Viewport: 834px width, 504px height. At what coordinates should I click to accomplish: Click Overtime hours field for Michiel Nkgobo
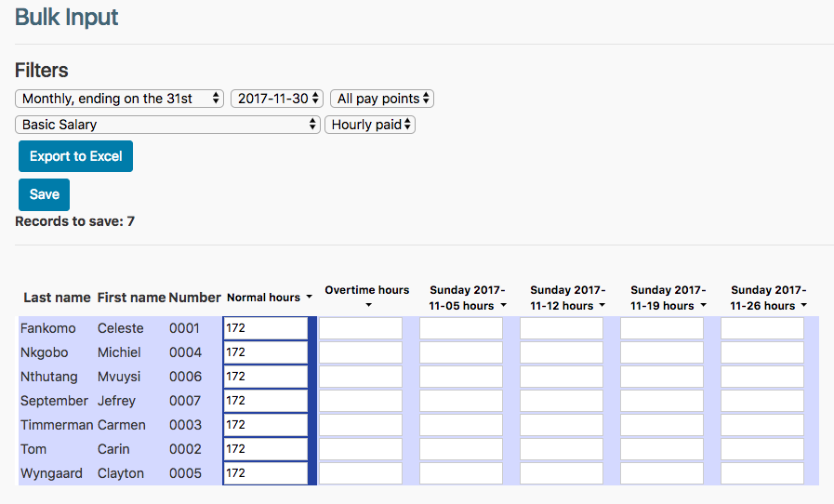[361, 352]
